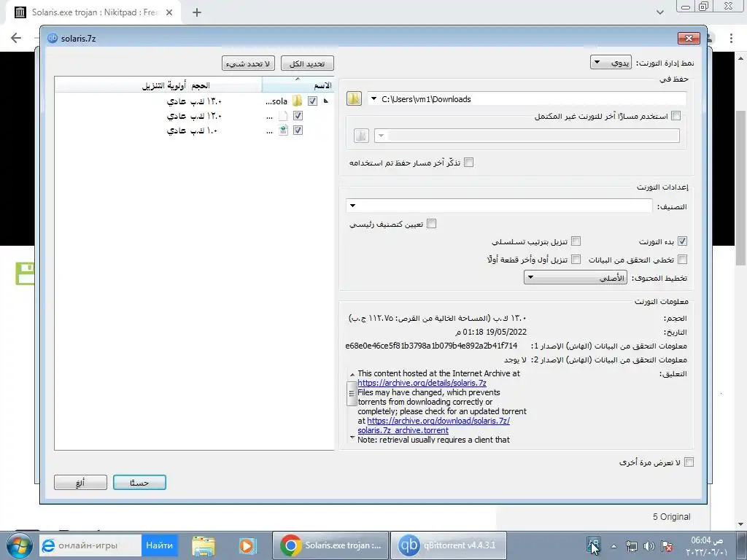This screenshot has height=560, width=747.
Task: Open the Chrome three-dot menu
Action: coord(731,38)
